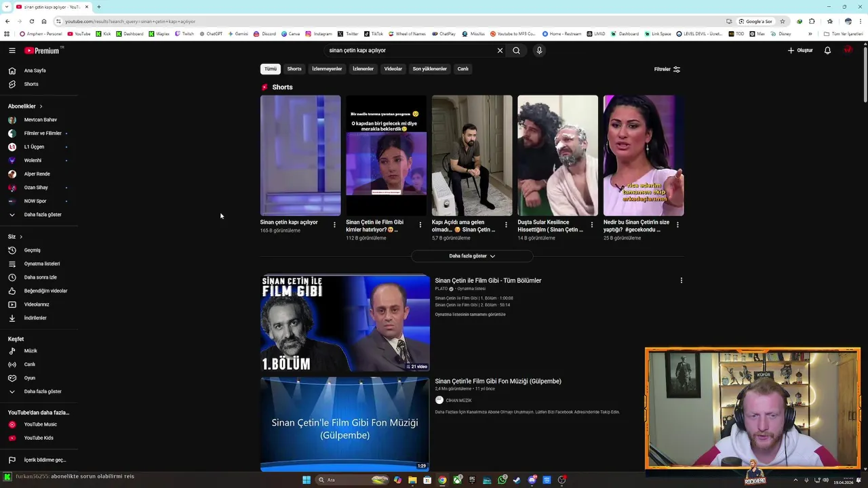Select the Videolar filter chip
Screen dimensions: 868x488
click(x=393, y=68)
